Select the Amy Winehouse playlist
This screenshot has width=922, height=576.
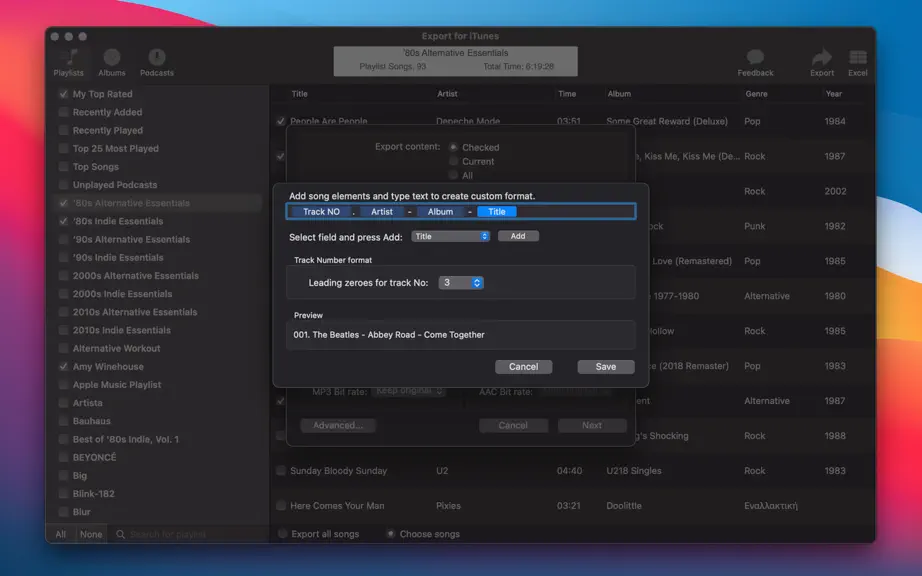[108, 367]
